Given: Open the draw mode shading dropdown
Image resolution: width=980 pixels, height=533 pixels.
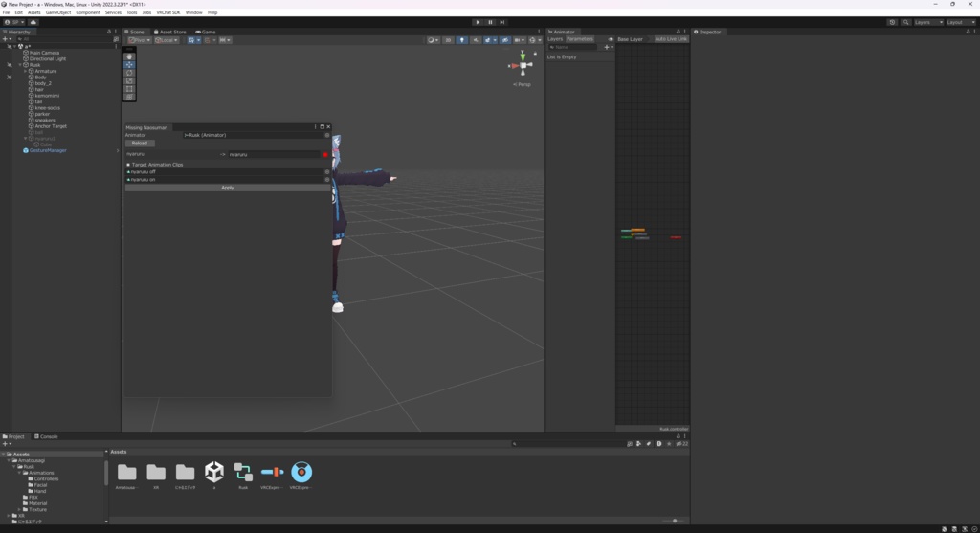Looking at the screenshot, I should coord(433,40).
